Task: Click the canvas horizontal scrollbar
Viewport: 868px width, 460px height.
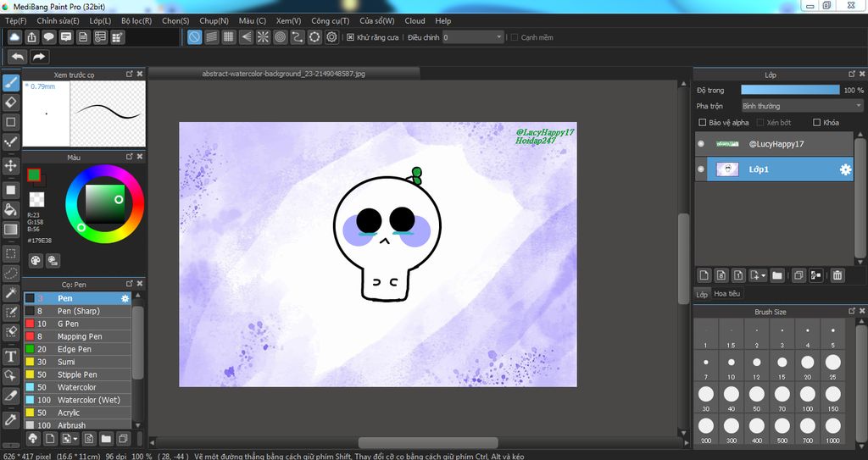Action: tap(428, 443)
